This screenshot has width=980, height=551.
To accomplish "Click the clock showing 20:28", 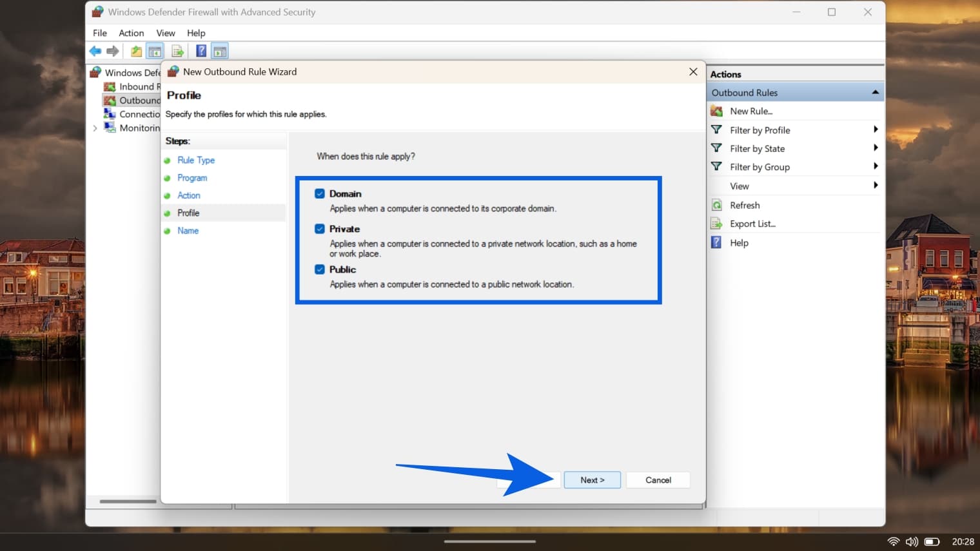I will (963, 541).
